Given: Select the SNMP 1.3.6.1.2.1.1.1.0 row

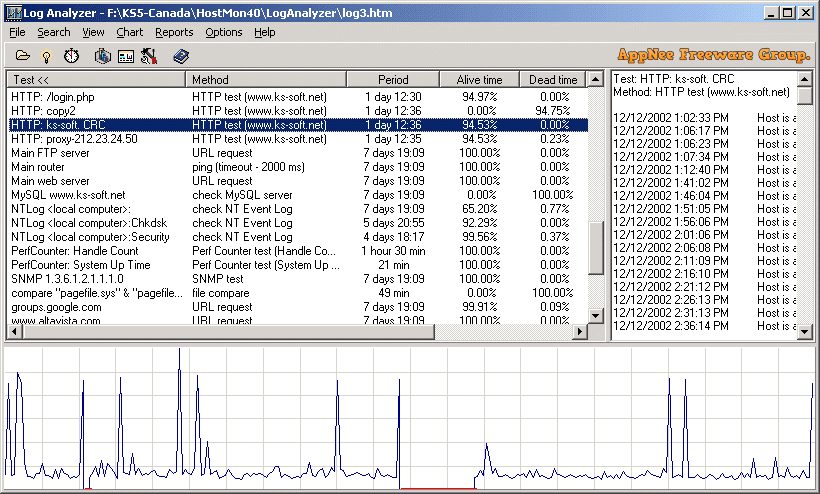Looking at the screenshot, I should [298, 279].
